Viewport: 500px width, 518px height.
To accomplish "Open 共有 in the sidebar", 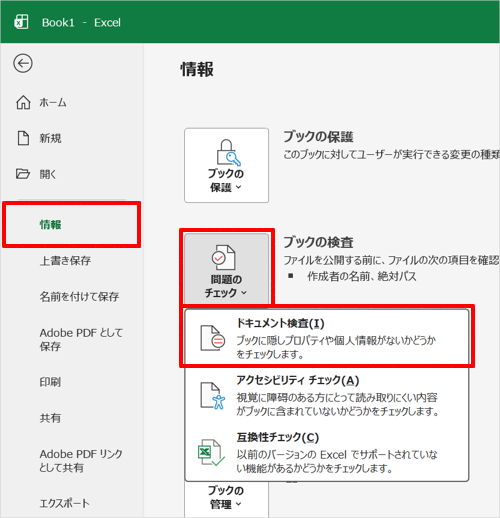I will click(50, 418).
